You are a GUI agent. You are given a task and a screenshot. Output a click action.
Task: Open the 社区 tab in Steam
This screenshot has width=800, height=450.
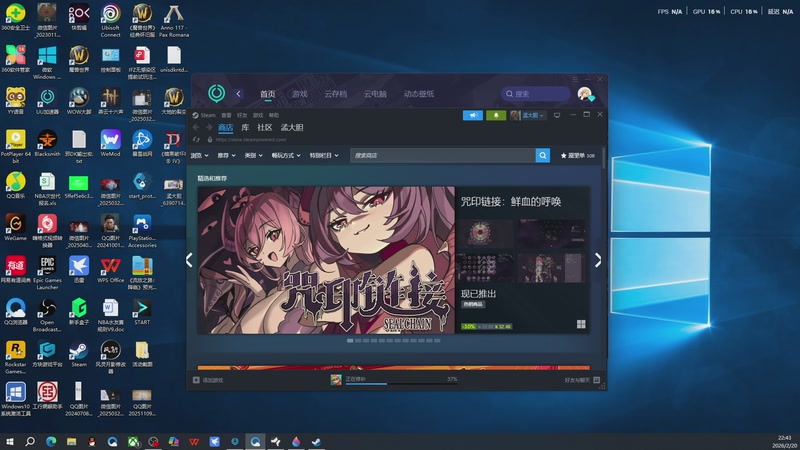264,128
